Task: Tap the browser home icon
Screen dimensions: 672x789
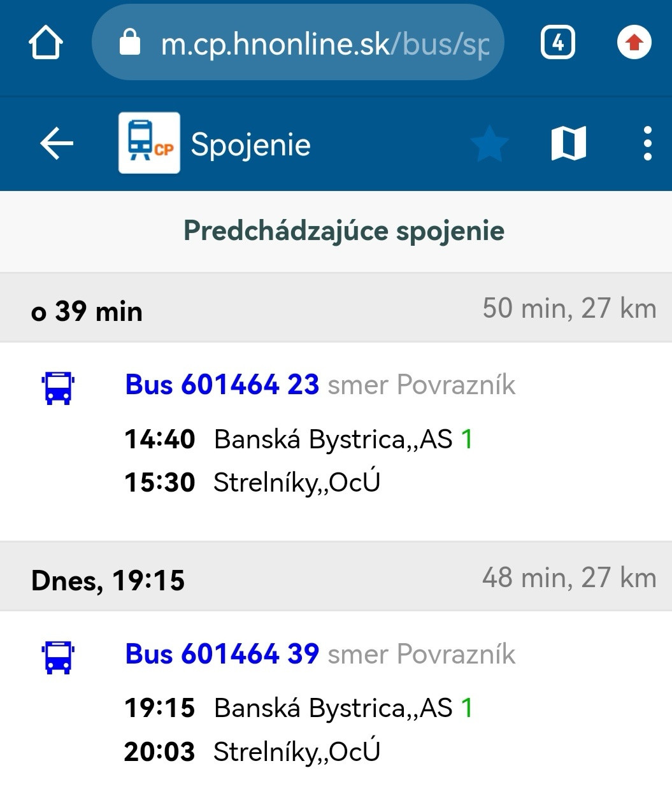Action: pyautogui.click(x=46, y=43)
